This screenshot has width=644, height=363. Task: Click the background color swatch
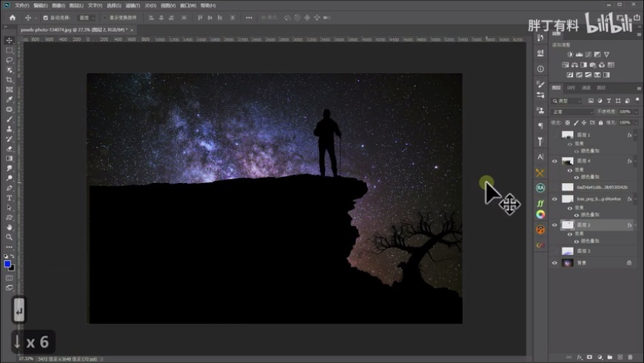[13, 268]
